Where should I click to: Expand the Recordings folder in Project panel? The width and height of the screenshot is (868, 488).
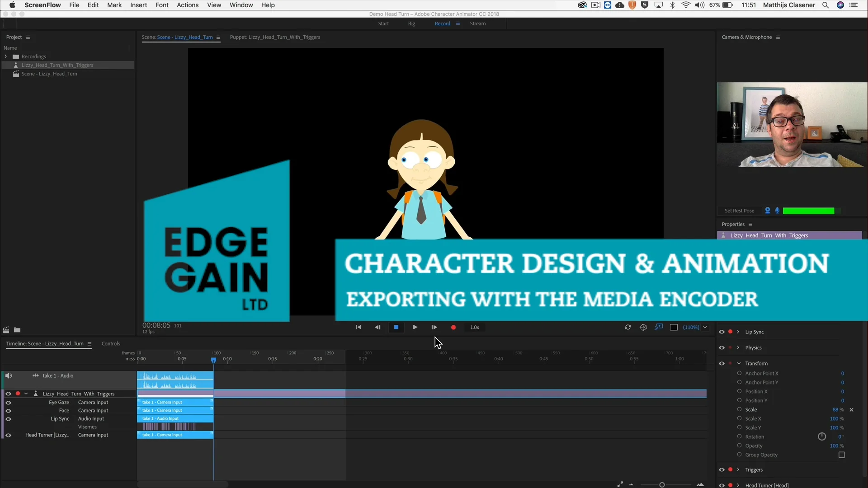pyautogui.click(x=5, y=56)
